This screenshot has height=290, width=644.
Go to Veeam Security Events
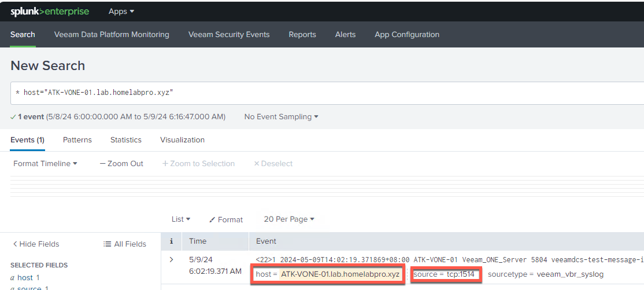coord(229,35)
